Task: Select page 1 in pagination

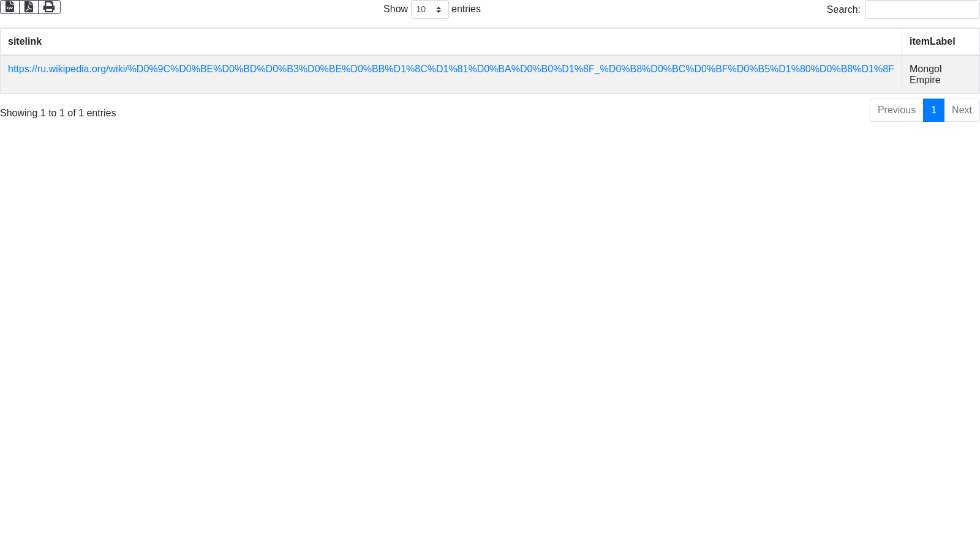Action: click(933, 110)
